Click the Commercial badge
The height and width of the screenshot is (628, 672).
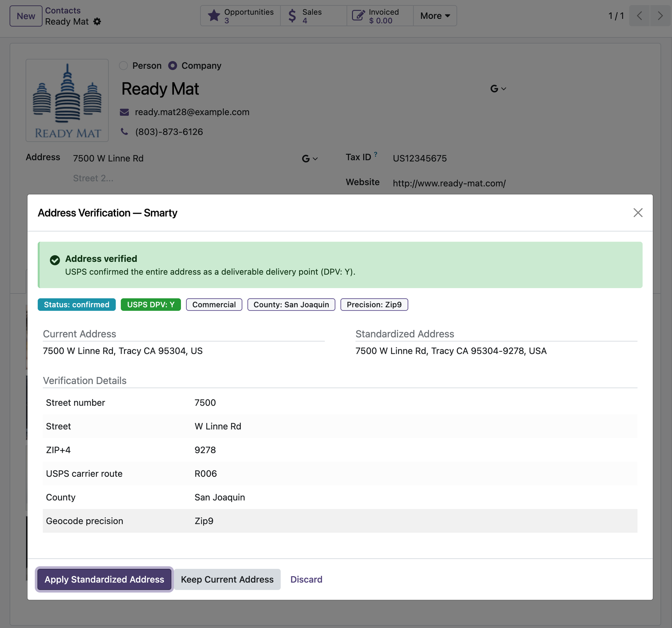pyautogui.click(x=214, y=305)
